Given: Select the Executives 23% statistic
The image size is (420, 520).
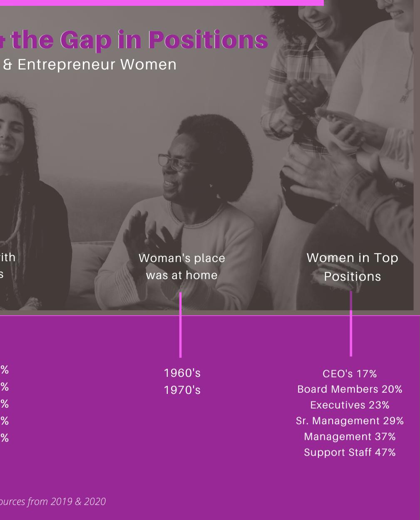Looking at the screenshot, I should [350, 405].
